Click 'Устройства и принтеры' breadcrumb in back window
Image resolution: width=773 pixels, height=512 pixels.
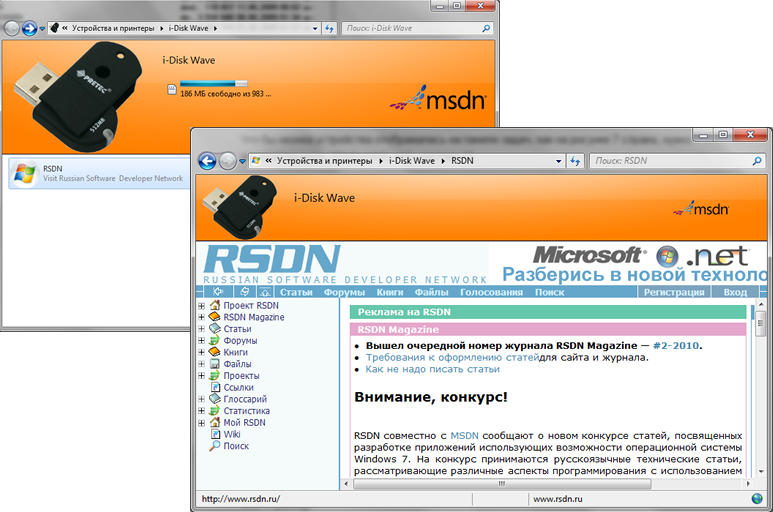113,28
